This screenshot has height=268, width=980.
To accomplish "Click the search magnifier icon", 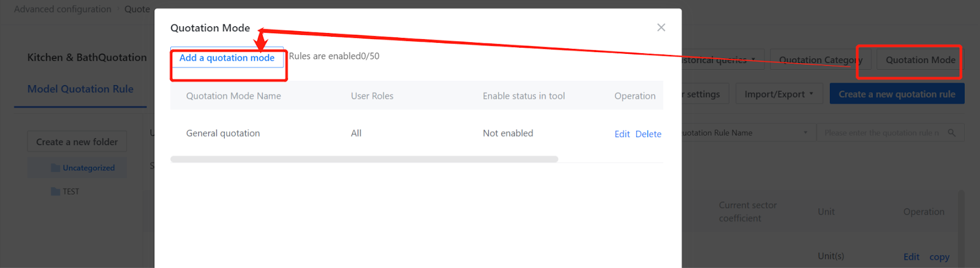I will (x=951, y=133).
